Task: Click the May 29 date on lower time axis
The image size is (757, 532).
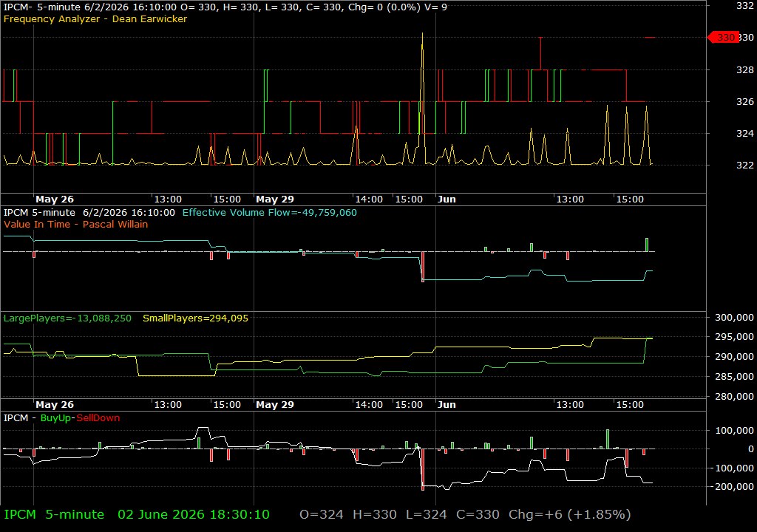Action: [x=275, y=405]
